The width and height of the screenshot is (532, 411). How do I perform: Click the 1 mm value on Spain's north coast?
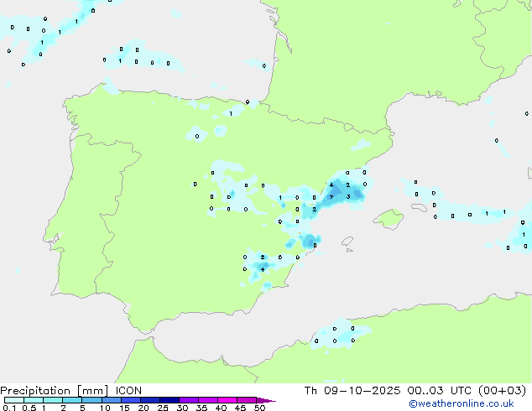[231, 113]
